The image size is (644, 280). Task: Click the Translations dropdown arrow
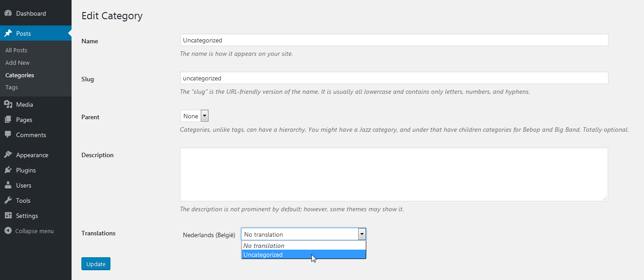click(x=362, y=234)
